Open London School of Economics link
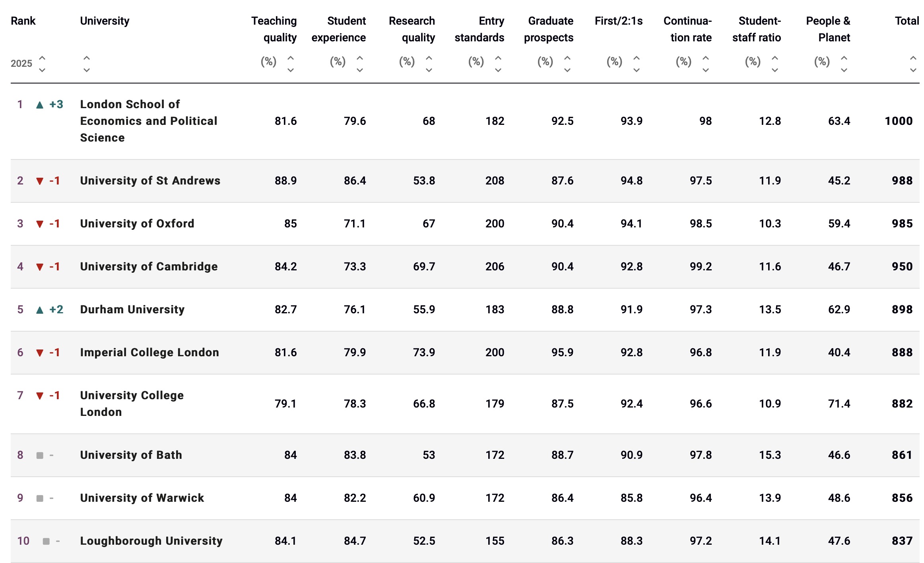This screenshot has height=563, width=924. 148,121
